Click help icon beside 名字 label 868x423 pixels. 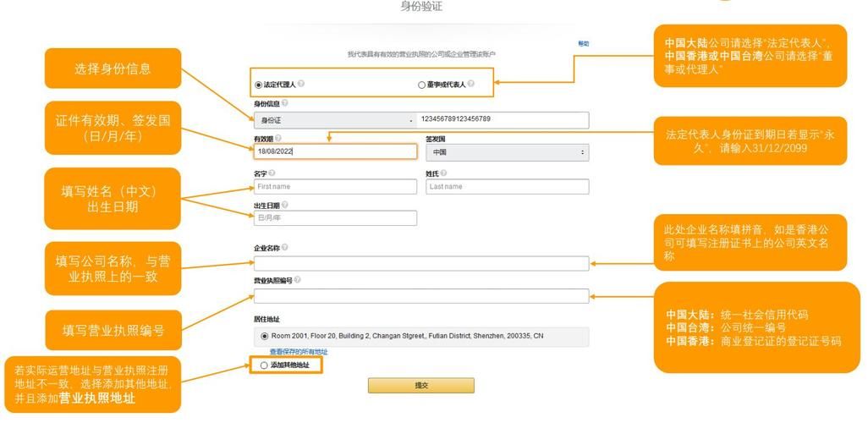click(x=272, y=173)
